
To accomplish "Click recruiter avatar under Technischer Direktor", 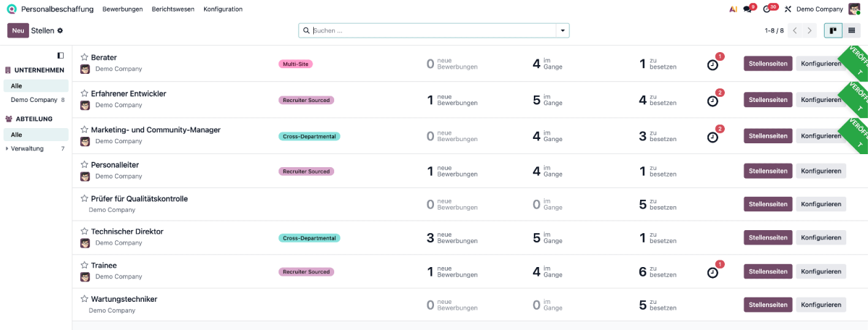I will [85, 242].
